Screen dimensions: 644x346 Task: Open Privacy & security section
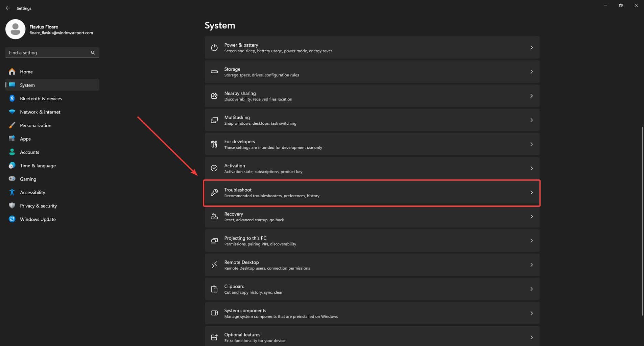[x=52, y=206]
